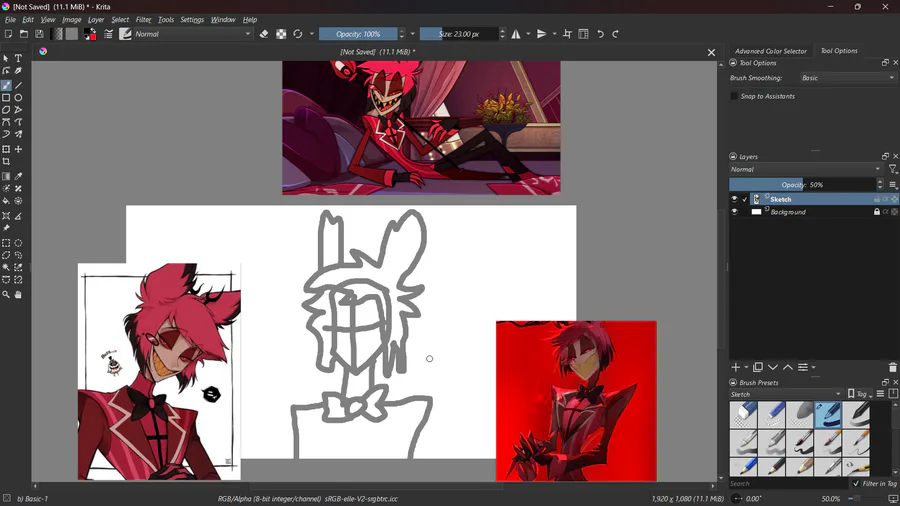
Task: Expand layer properties arrow dropdown
Action: tap(813, 367)
